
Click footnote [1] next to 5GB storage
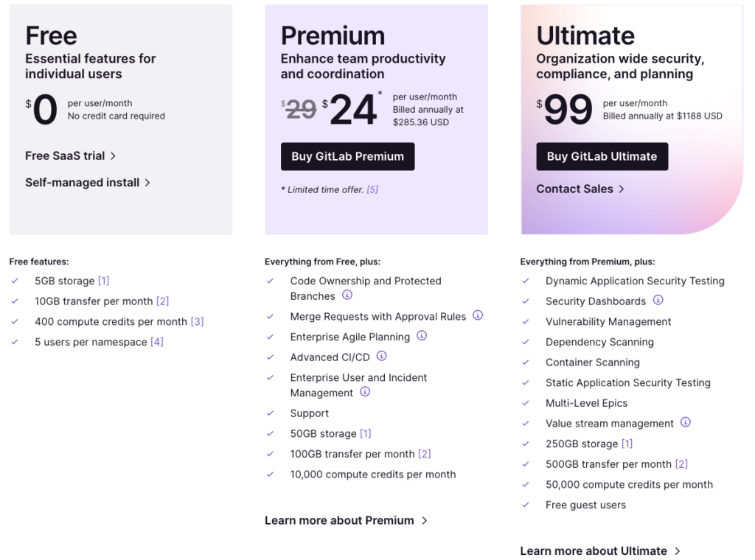(x=103, y=281)
